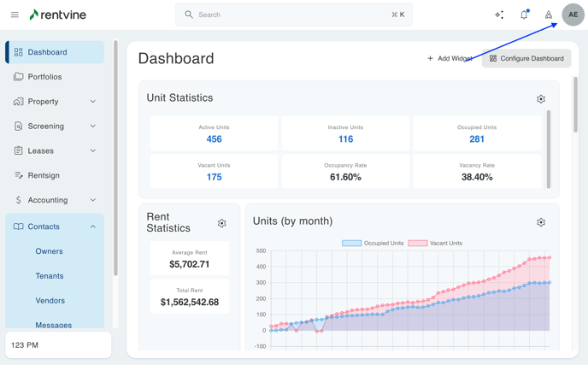
Task: Click the AE user avatar
Action: [573, 15]
